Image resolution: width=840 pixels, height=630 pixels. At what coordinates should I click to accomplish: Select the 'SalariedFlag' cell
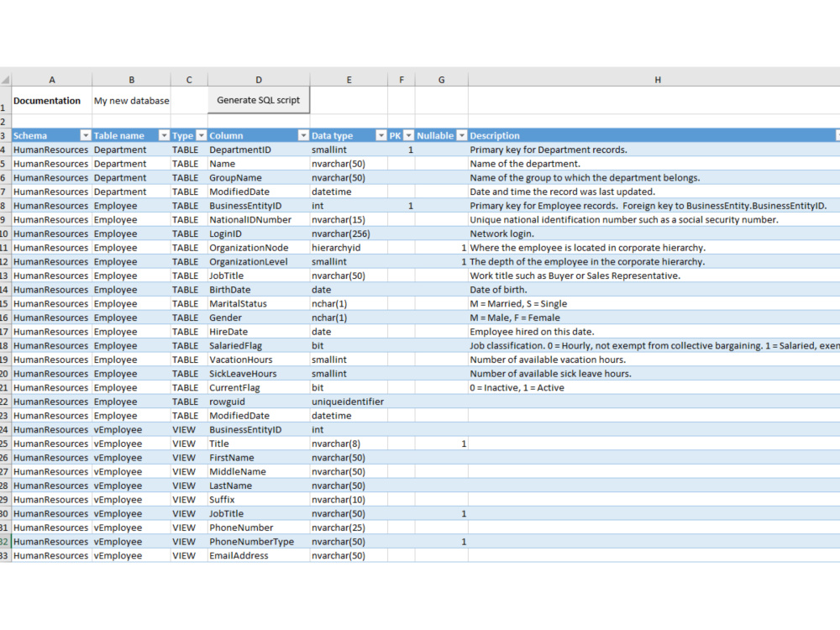[x=259, y=345]
